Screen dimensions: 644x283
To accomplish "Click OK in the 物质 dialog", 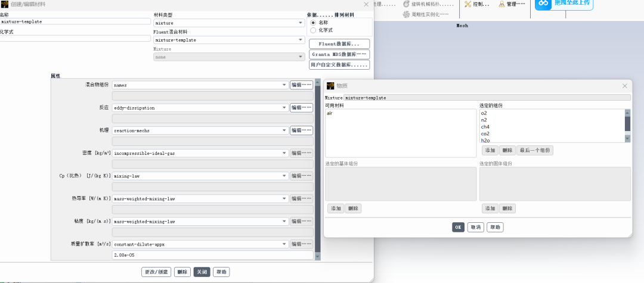I will point(458,227).
